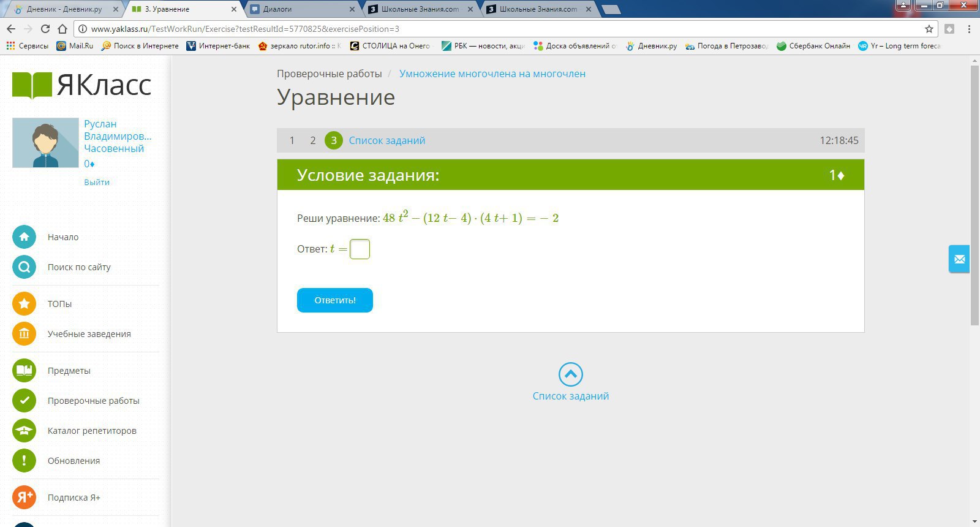
Task: Click the ТОПы star icon
Action: 24,304
